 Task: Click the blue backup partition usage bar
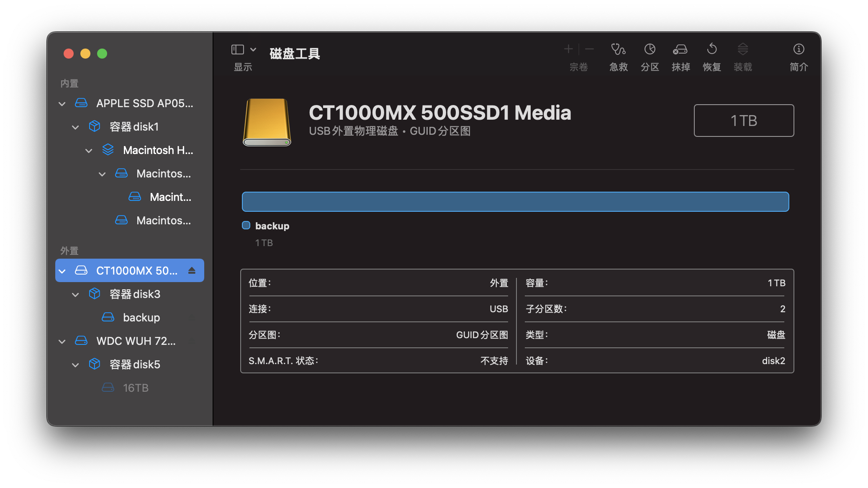click(515, 202)
